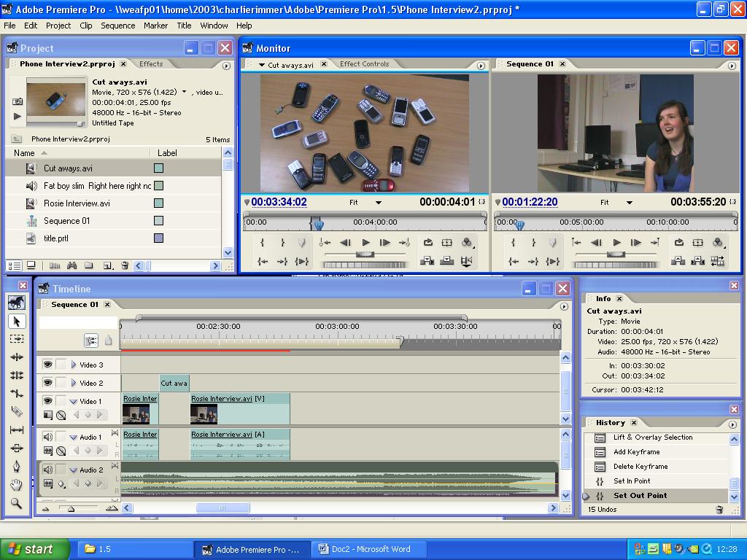Open the Project panel flyout menu
Image resolution: width=747 pixels, height=560 pixels.
point(226,66)
